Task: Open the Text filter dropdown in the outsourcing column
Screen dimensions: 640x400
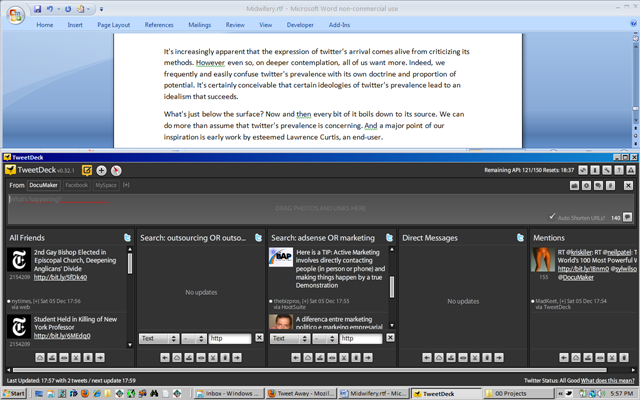Action: pos(159,338)
